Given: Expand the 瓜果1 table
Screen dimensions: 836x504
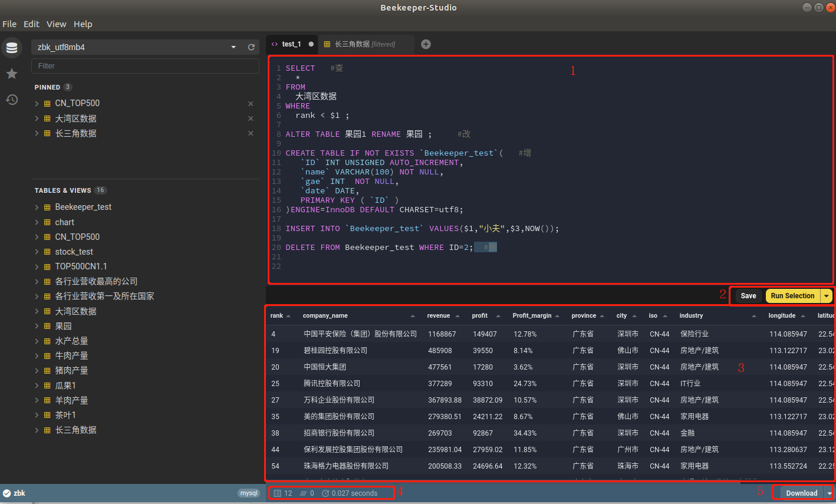Looking at the screenshot, I should 37,386.
